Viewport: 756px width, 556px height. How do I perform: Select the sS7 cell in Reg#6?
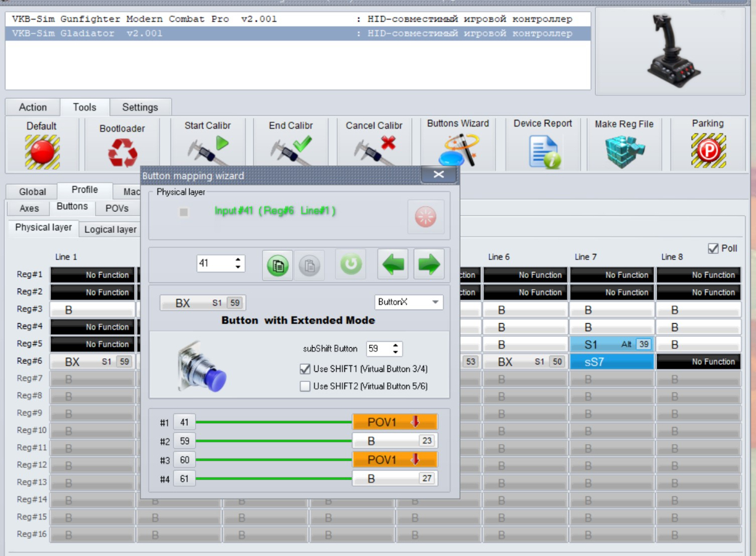(x=612, y=362)
